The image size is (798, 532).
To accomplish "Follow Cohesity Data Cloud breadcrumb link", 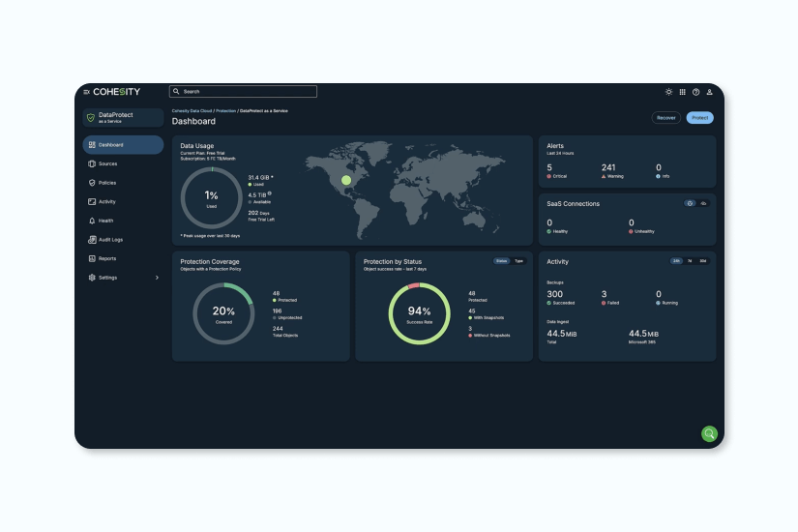I will click(192, 111).
